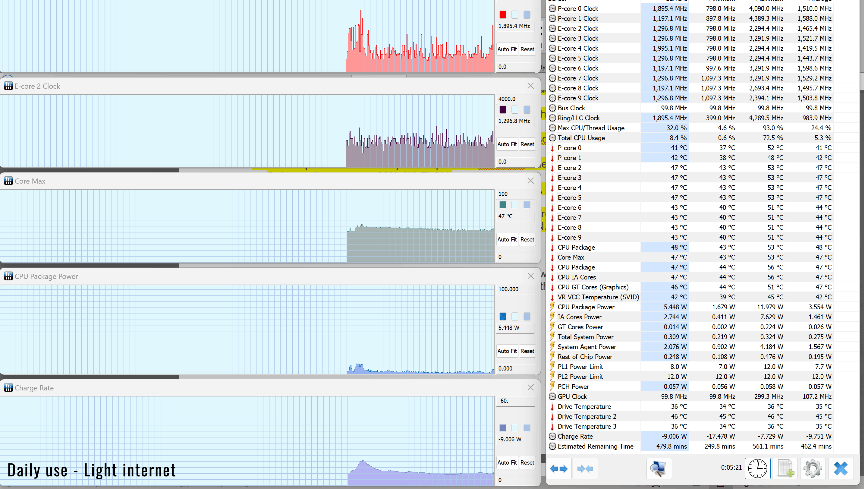The image size is (868, 489).
Task: Click Reset in the CPU Package Power graph
Action: tap(527, 351)
